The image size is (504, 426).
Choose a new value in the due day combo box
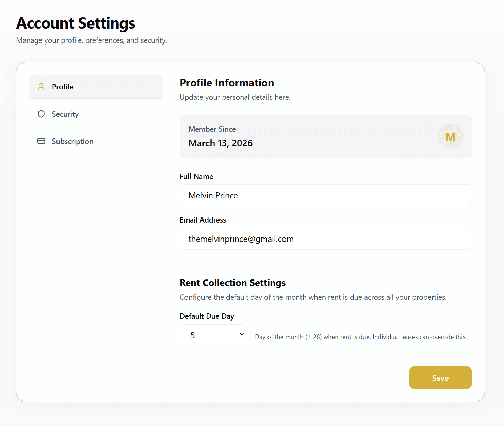pos(213,335)
